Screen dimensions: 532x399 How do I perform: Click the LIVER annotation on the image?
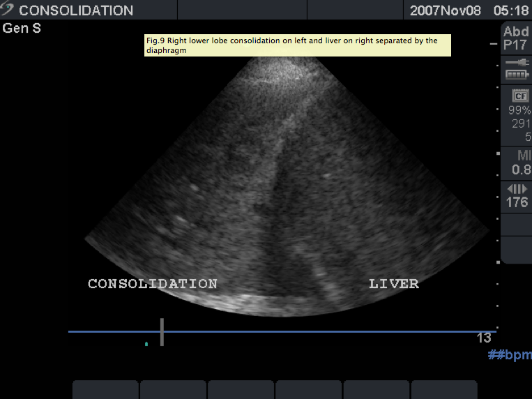pyautogui.click(x=394, y=283)
